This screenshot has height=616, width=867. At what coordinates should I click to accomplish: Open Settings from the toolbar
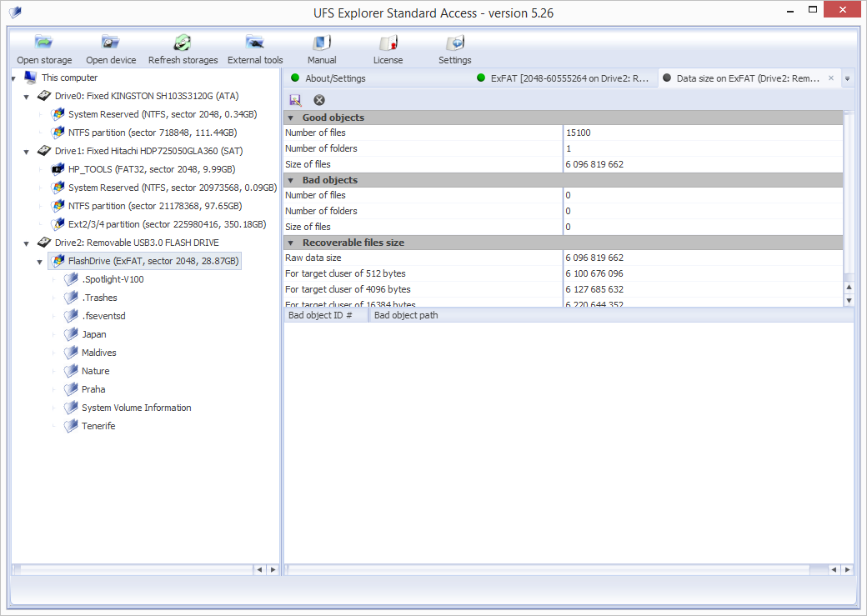[454, 43]
